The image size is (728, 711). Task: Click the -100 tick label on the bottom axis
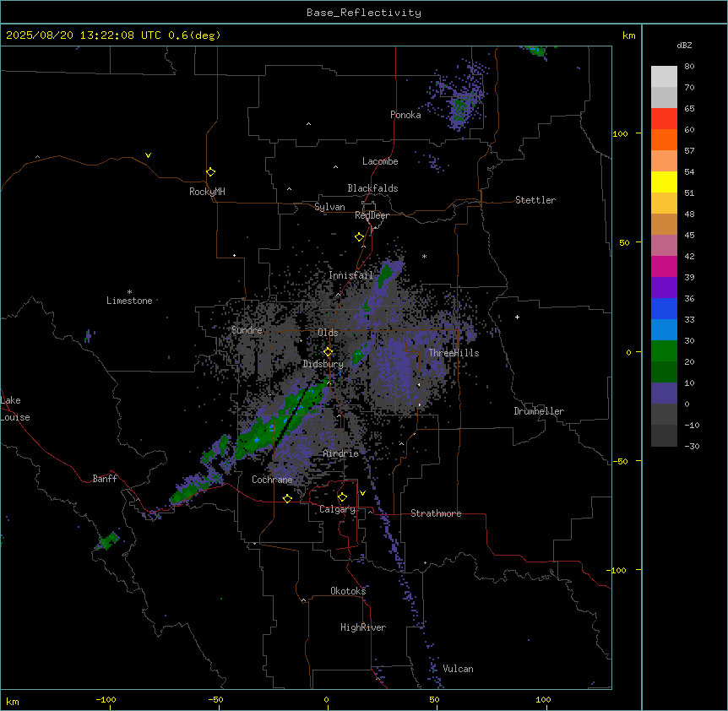(106, 699)
